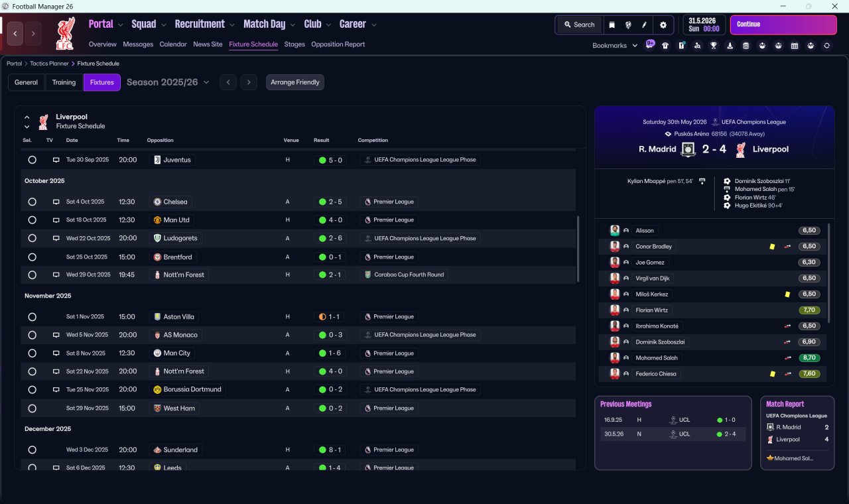Click the world globe icon in top bar
Viewport: 849px width, 504px height.
pos(627,25)
